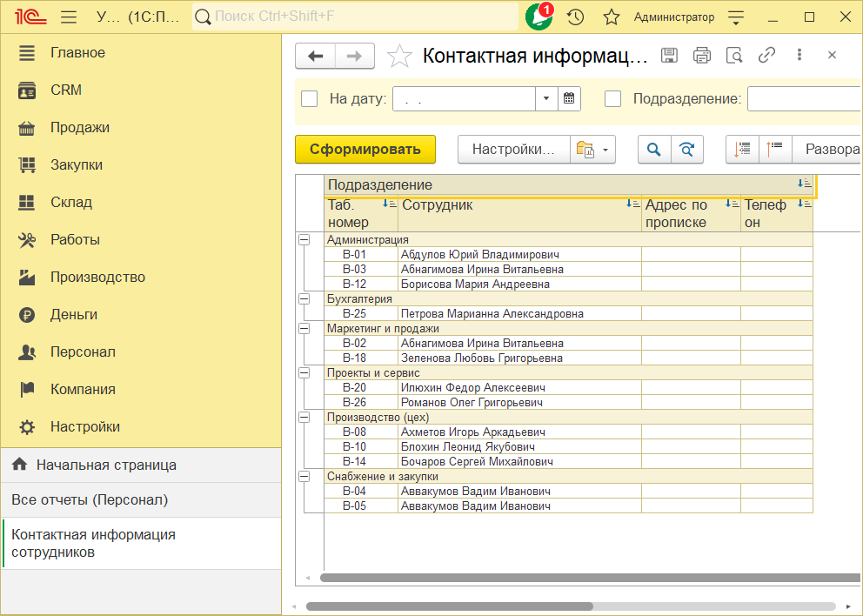Click the magnifier search icon in toolbar
Viewport: 863px width, 616px height.
tap(653, 149)
